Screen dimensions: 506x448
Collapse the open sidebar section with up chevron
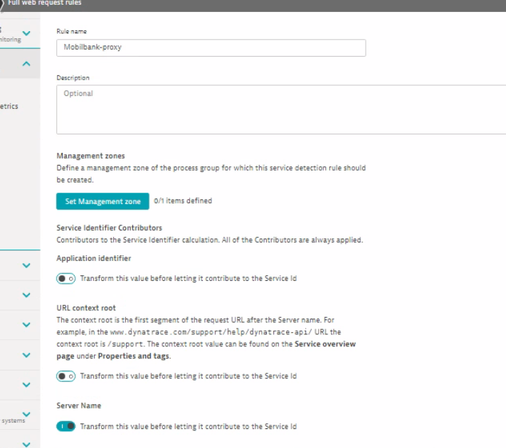26,64
